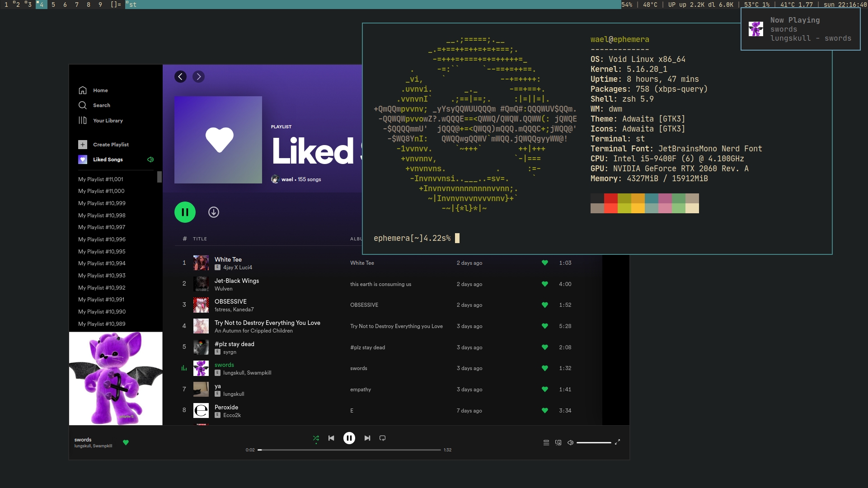
Task: Click the playlist sidebar scrollbar handle
Action: pos(160,177)
